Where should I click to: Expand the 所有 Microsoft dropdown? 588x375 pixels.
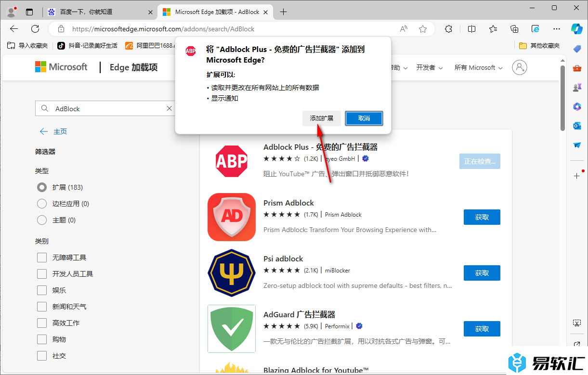coord(478,67)
